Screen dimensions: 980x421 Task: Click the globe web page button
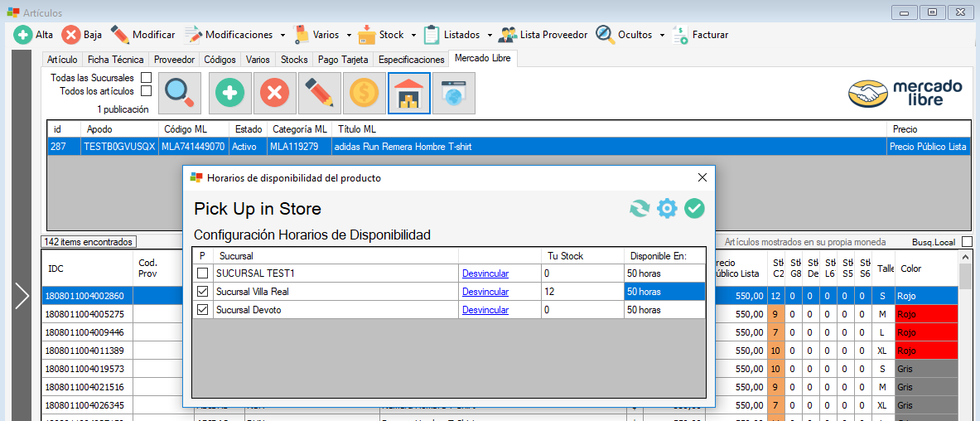coord(454,93)
